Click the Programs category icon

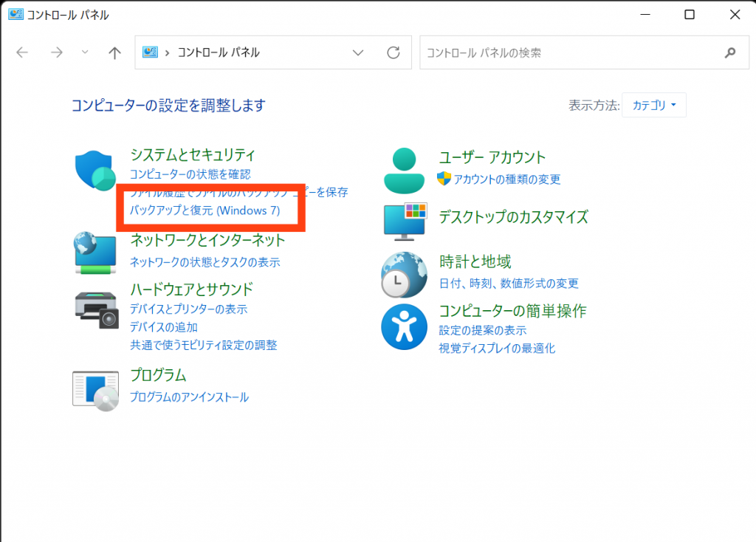[x=96, y=389]
